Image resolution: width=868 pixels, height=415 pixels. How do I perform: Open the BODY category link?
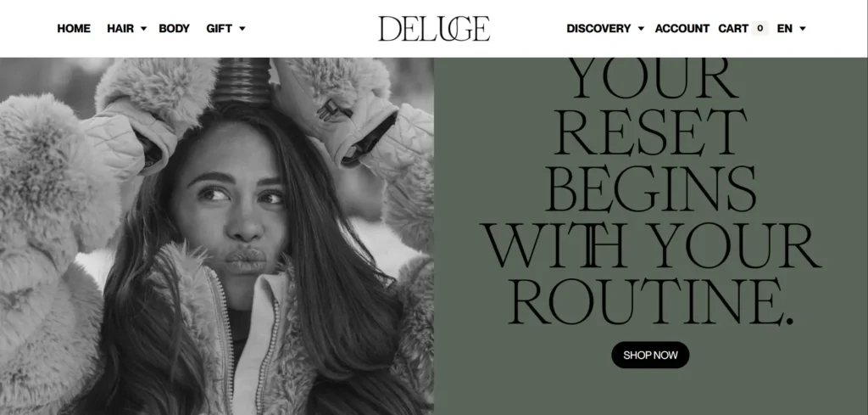tap(174, 28)
